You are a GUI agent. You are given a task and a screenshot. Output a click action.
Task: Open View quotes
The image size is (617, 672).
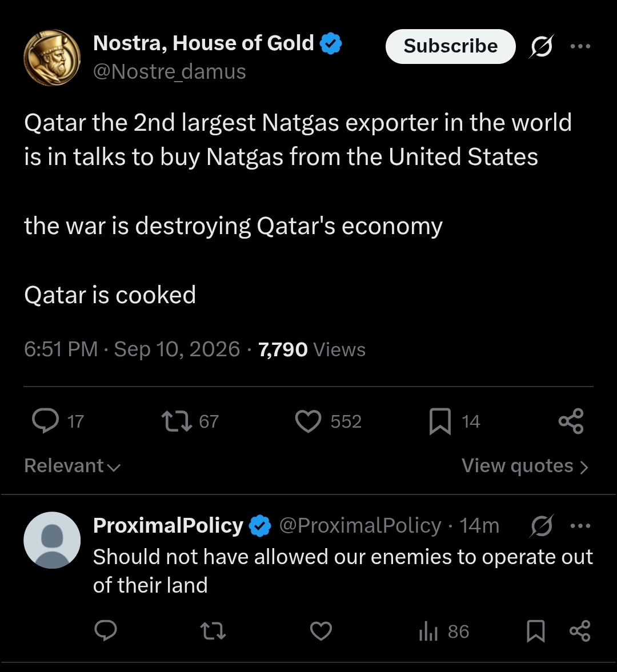[525, 466]
